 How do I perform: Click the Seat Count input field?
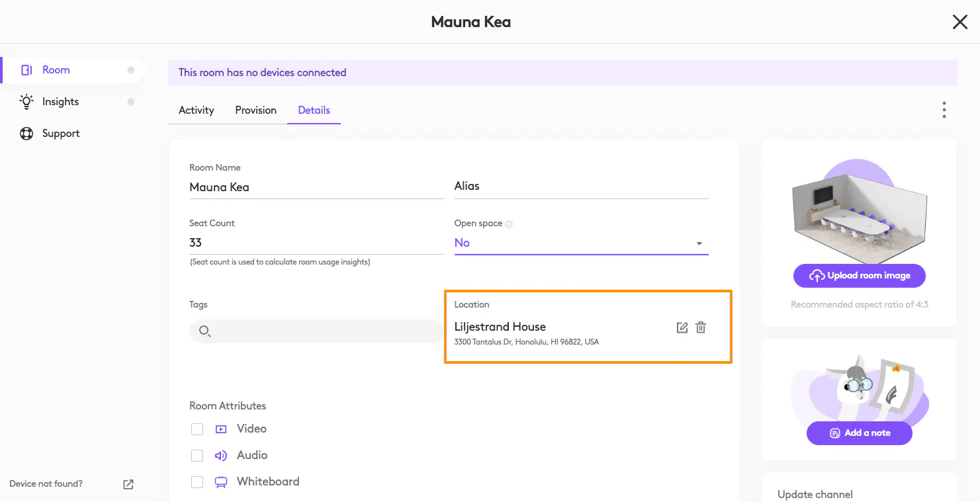[316, 243]
